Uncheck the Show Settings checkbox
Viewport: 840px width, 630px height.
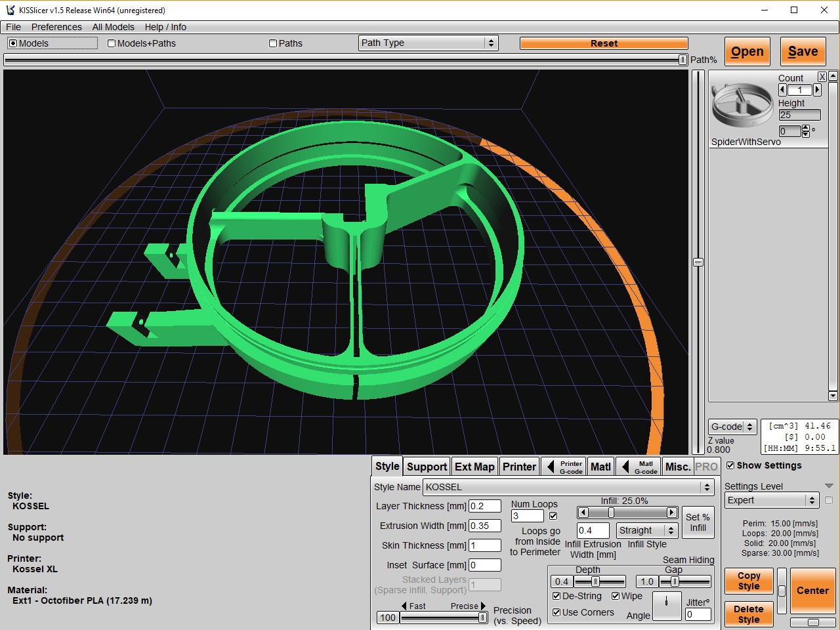click(x=730, y=465)
